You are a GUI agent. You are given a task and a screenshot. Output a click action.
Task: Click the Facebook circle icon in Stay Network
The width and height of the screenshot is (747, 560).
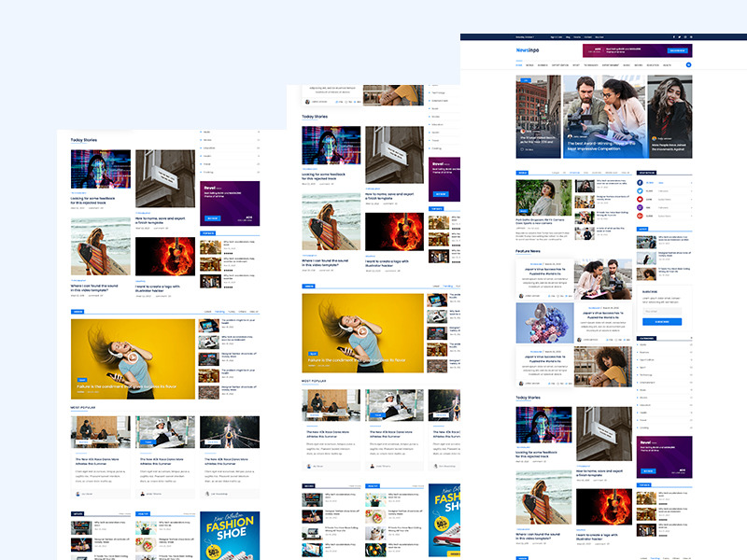tap(641, 183)
